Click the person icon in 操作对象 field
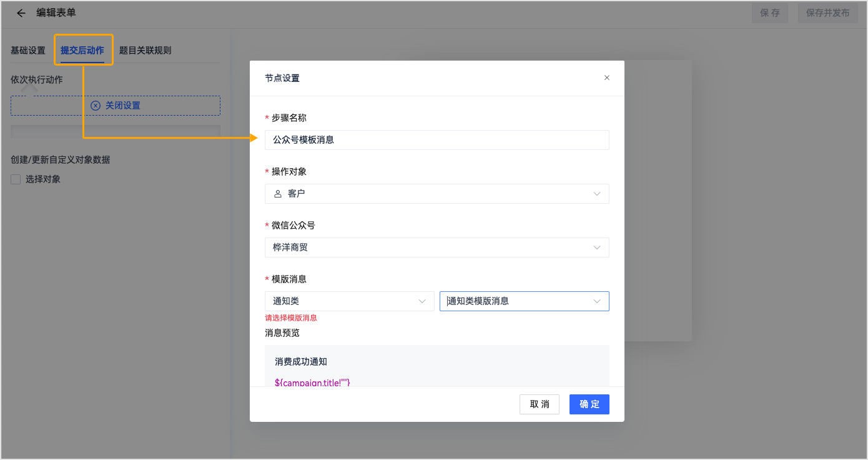 (278, 194)
